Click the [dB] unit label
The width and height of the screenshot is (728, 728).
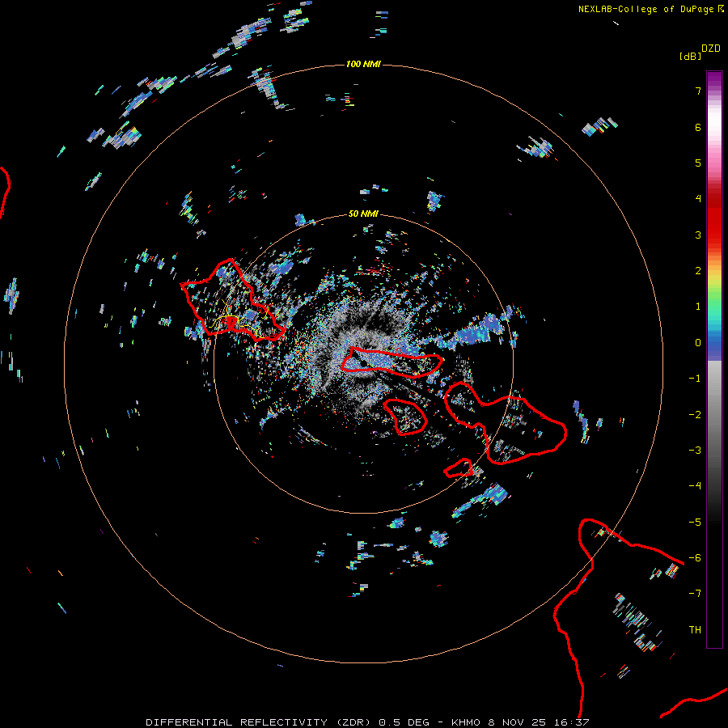(690, 56)
